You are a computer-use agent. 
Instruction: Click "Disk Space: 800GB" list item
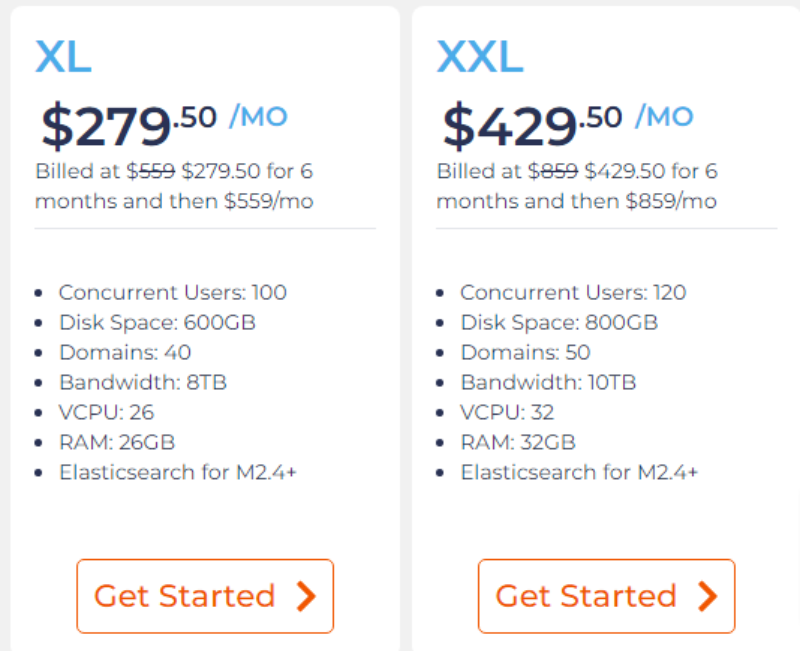click(x=559, y=323)
